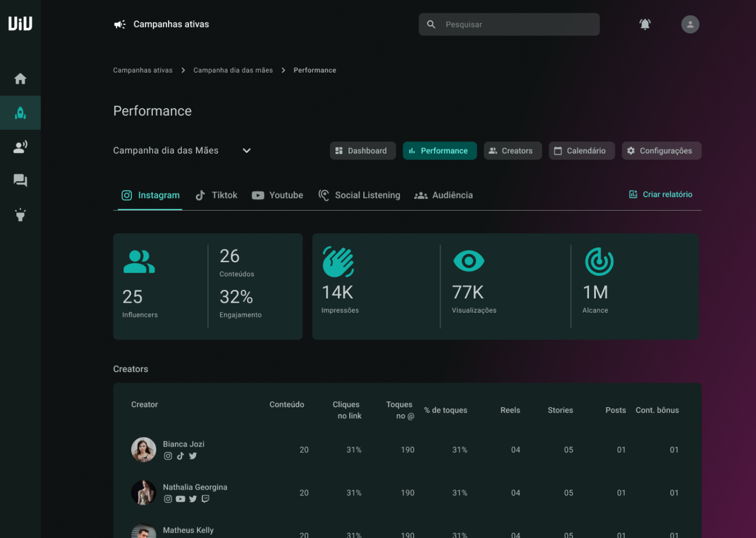Image resolution: width=756 pixels, height=538 pixels.
Task: Click the Bianca Jozi name
Action: (x=184, y=444)
